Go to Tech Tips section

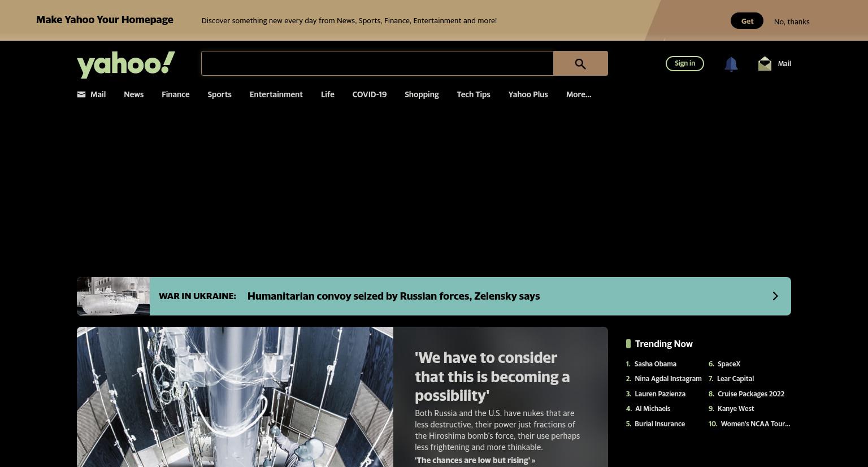pyautogui.click(x=474, y=94)
